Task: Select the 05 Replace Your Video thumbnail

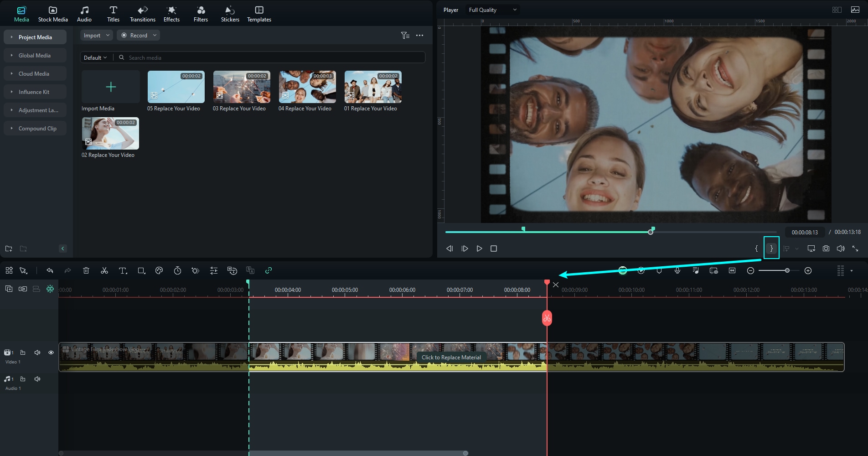Action: (x=176, y=87)
